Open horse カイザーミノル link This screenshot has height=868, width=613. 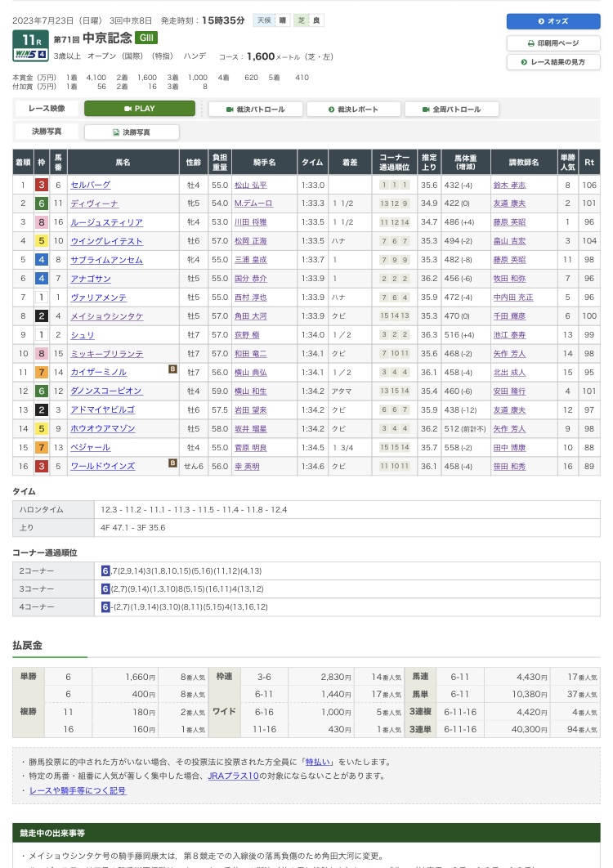point(99,373)
